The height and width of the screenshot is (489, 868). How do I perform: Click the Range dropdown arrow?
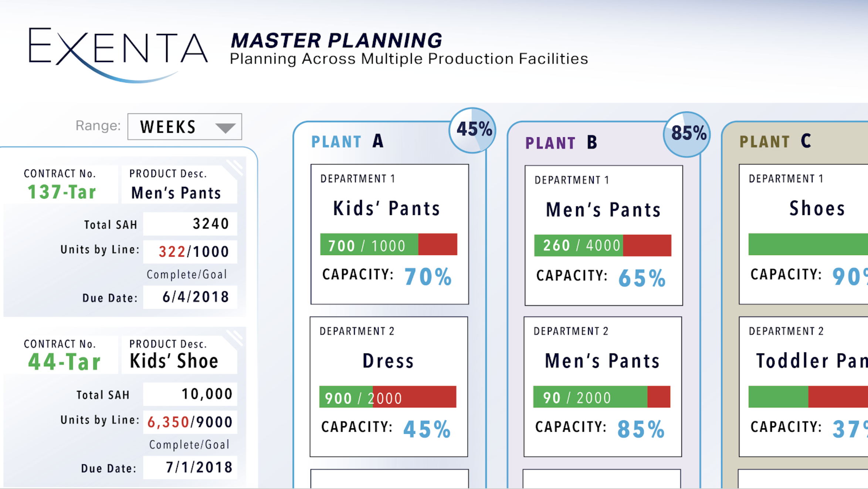click(225, 128)
